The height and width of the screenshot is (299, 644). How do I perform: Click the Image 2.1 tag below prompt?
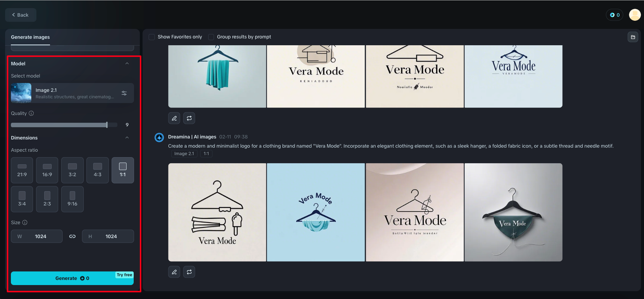[184, 154]
